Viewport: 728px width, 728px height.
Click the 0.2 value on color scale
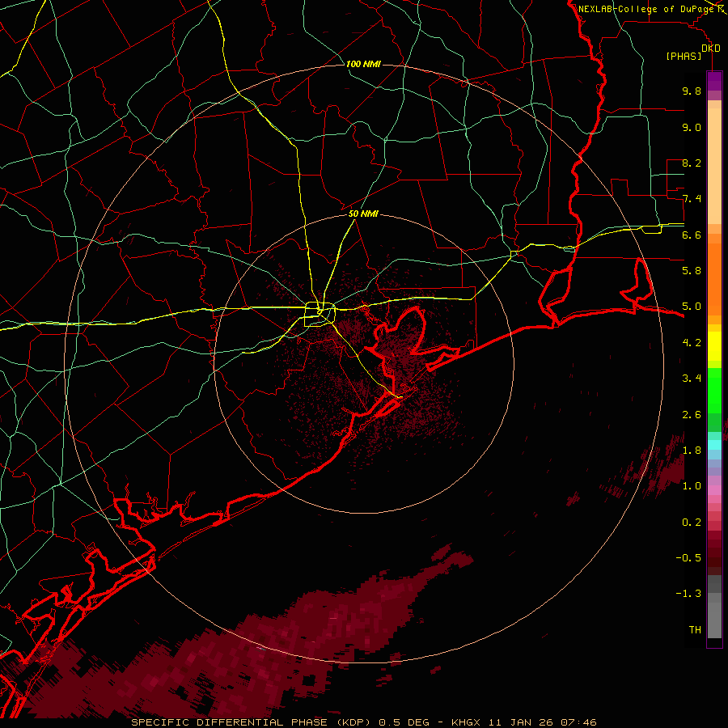tap(692, 523)
